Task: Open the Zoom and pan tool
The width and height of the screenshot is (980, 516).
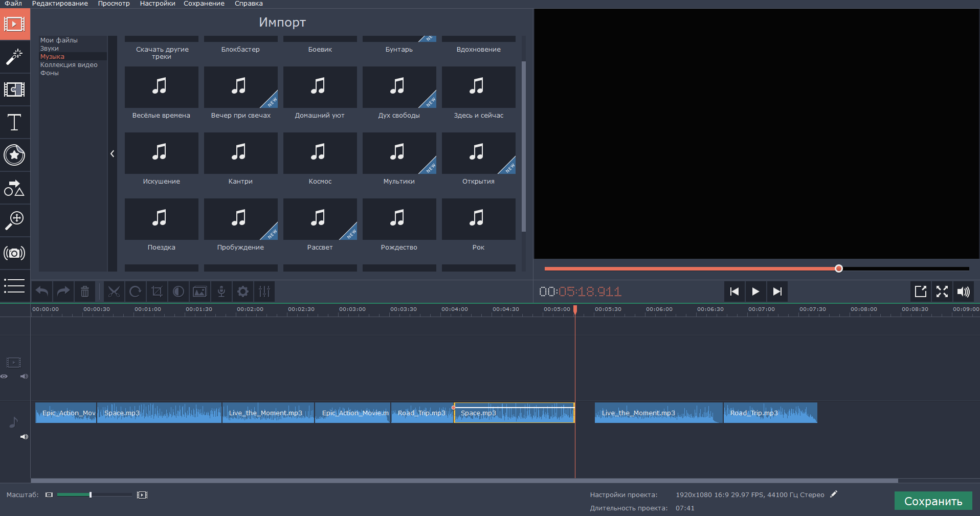Action: (14, 220)
